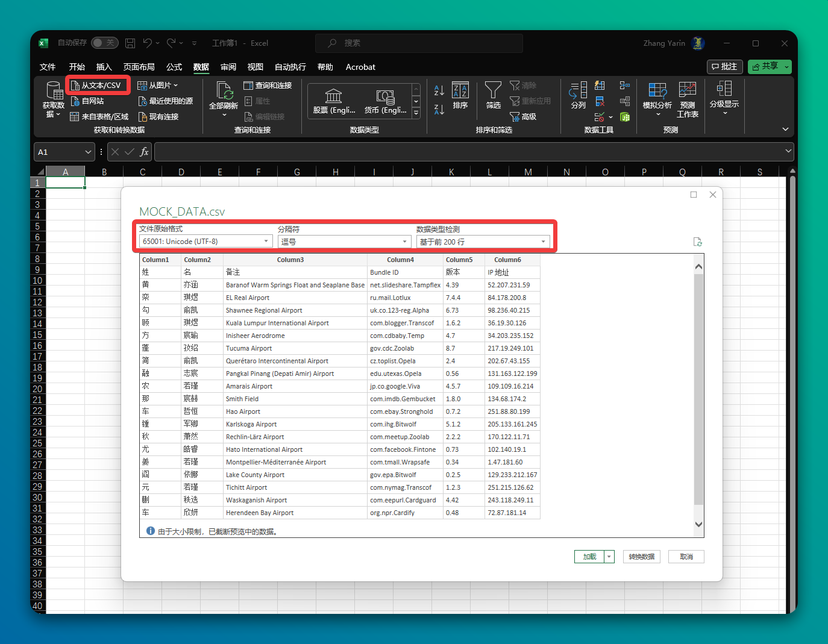
Task: Import data with 从文本/CSV
Action: [x=96, y=86]
